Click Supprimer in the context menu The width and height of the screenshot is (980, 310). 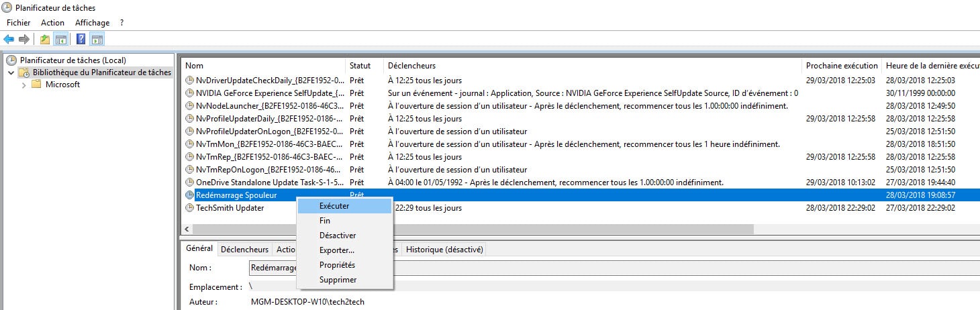tap(338, 280)
